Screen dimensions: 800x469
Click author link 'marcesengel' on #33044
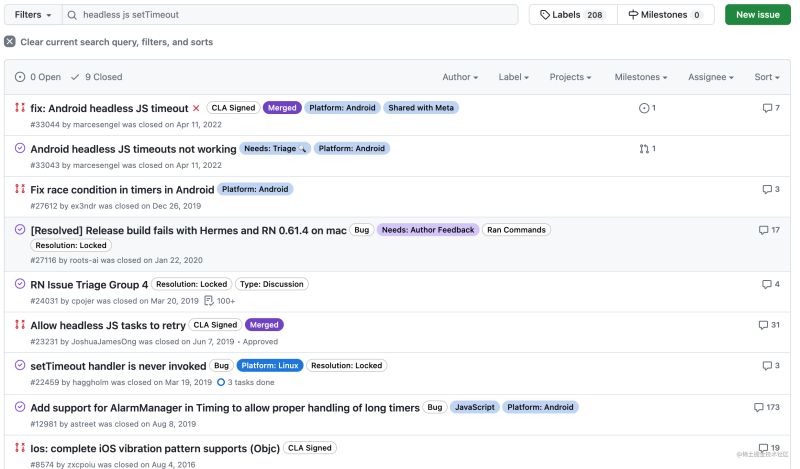[96, 125]
